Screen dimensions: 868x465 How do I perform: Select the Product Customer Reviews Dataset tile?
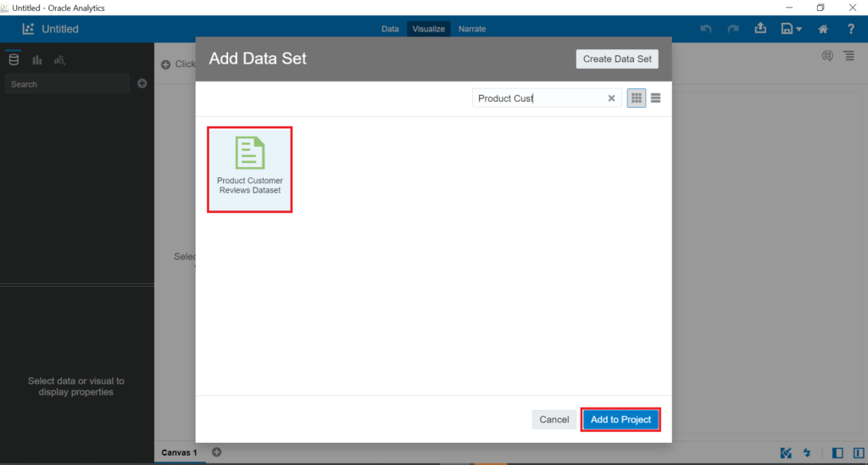[x=250, y=170]
